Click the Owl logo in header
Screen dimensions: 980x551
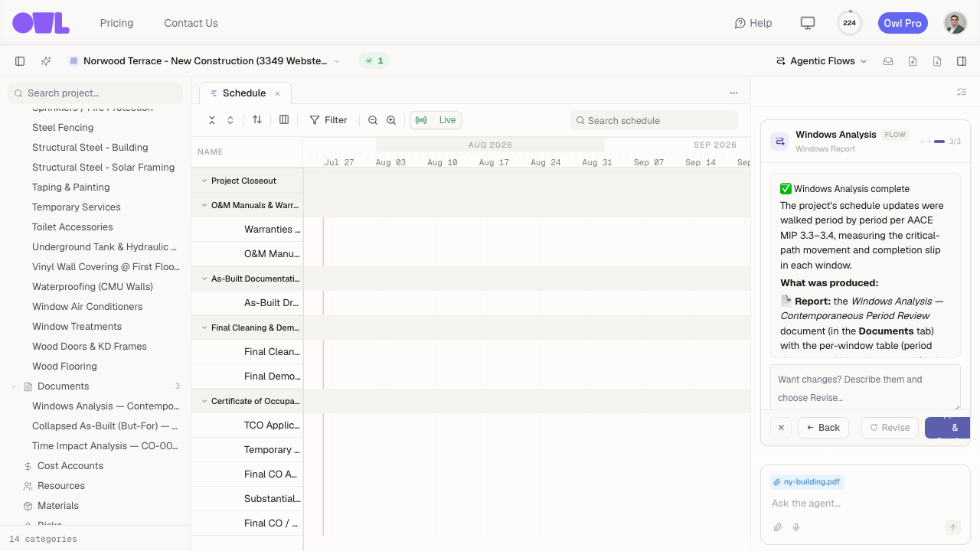[41, 23]
